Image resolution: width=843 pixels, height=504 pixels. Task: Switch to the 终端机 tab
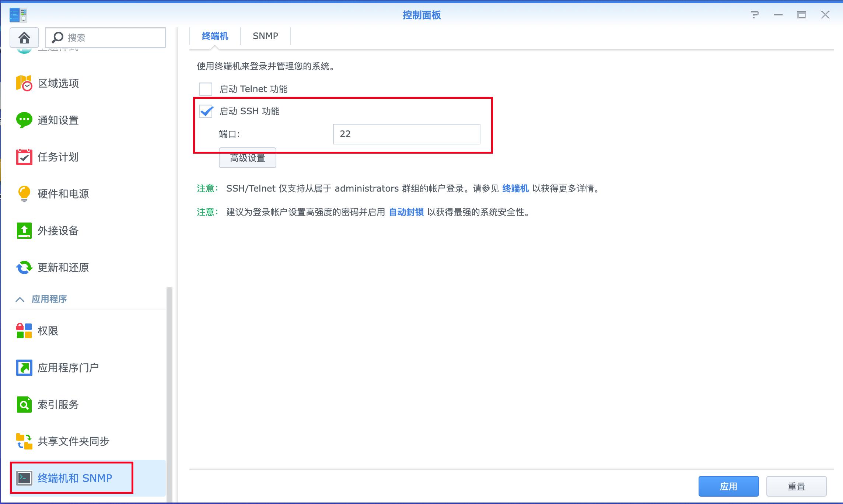[x=214, y=36]
